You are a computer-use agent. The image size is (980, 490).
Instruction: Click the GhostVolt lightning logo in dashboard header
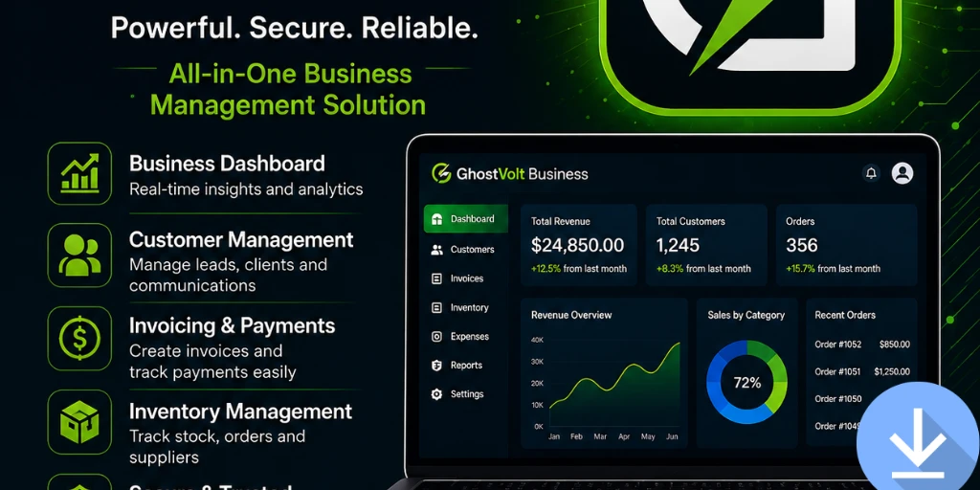441,173
